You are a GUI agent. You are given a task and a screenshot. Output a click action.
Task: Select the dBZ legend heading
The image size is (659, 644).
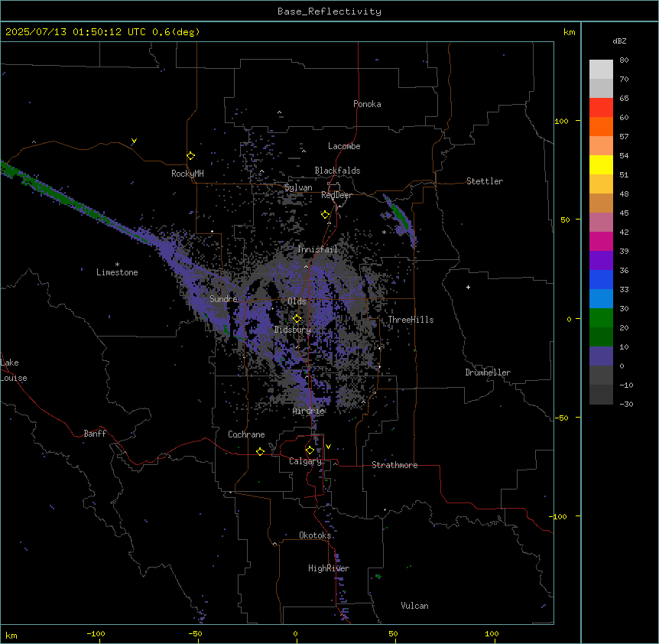[x=619, y=41]
